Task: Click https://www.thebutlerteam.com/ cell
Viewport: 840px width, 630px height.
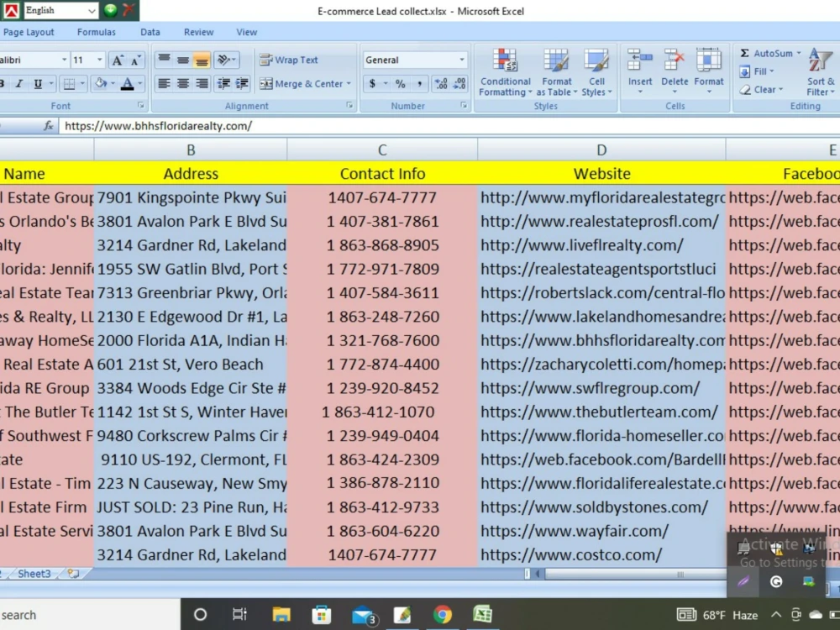Action: (601, 412)
